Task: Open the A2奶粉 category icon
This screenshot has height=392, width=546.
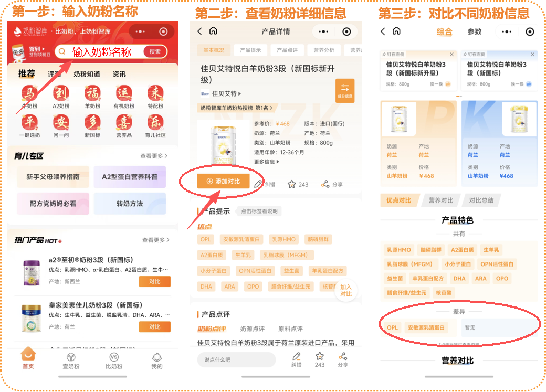Action: point(61,93)
